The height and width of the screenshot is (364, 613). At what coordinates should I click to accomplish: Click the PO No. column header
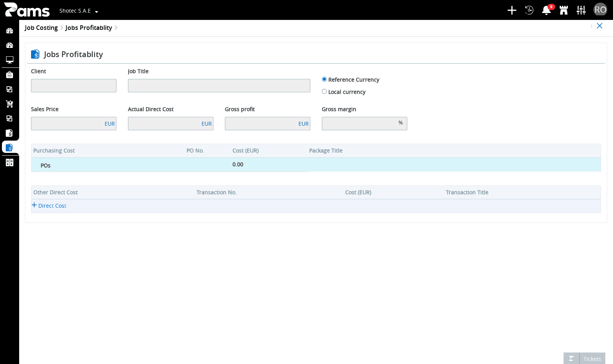click(x=195, y=151)
